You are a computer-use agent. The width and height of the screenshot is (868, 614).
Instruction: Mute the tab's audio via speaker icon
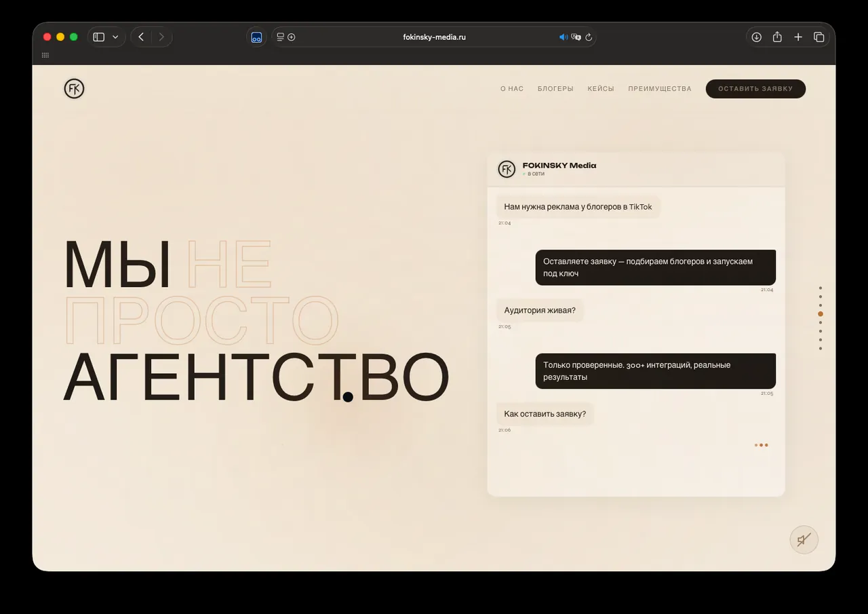(x=564, y=37)
